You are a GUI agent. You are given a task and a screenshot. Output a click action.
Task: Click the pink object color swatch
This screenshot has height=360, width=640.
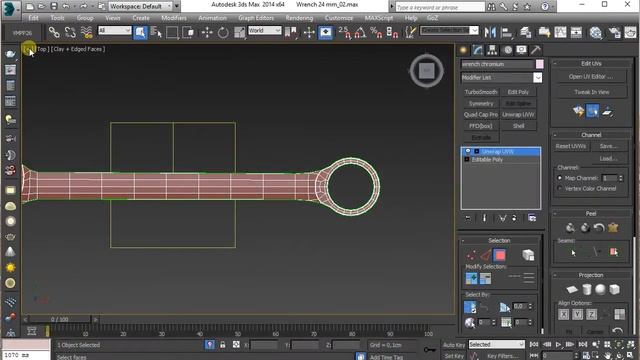(540, 64)
